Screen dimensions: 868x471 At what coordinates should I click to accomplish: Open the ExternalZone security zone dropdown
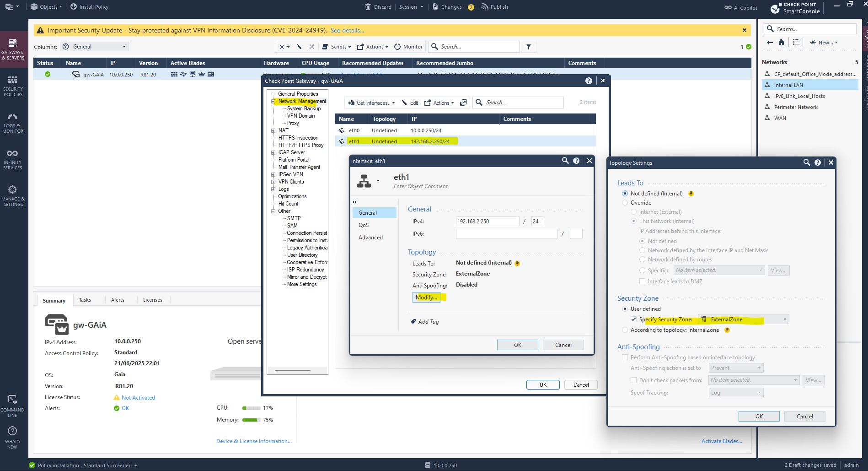[x=744, y=319]
